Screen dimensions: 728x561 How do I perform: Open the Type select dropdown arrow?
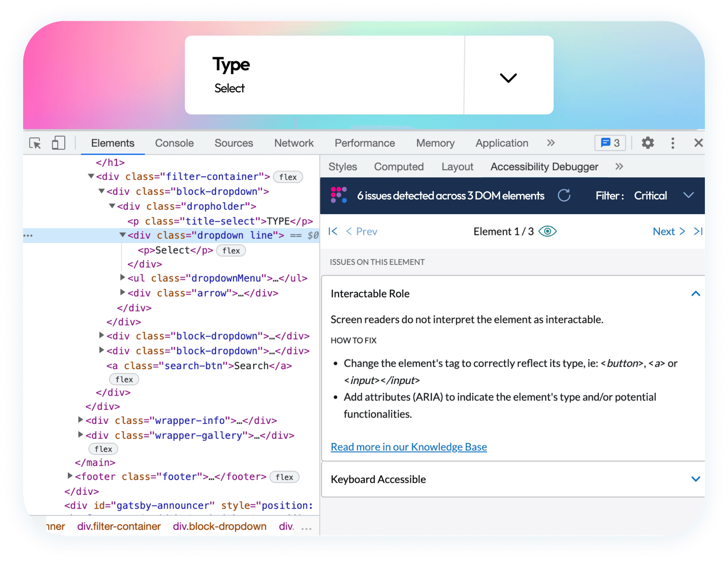[x=508, y=77]
